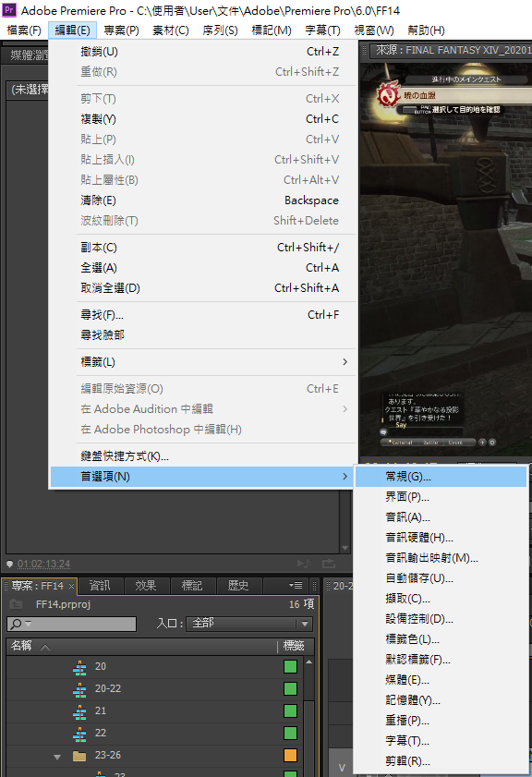
Task: Click the project list scroll up arrow
Action: tap(309, 662)
